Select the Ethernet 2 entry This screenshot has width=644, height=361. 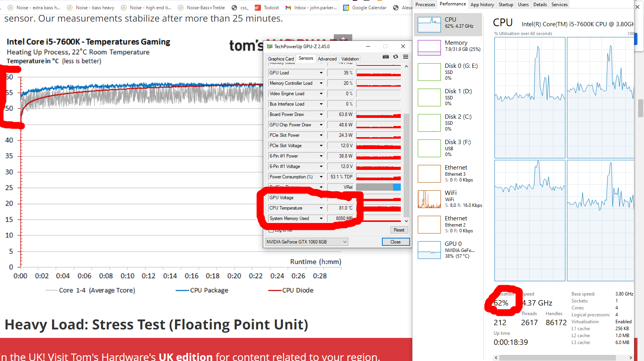coord(448,225)
